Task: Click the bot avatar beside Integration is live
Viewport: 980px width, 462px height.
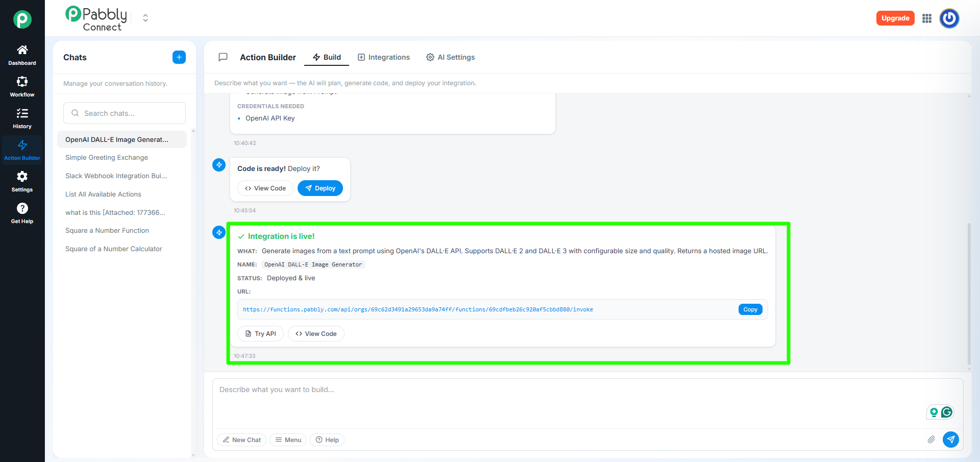Action: click(219, 232)
